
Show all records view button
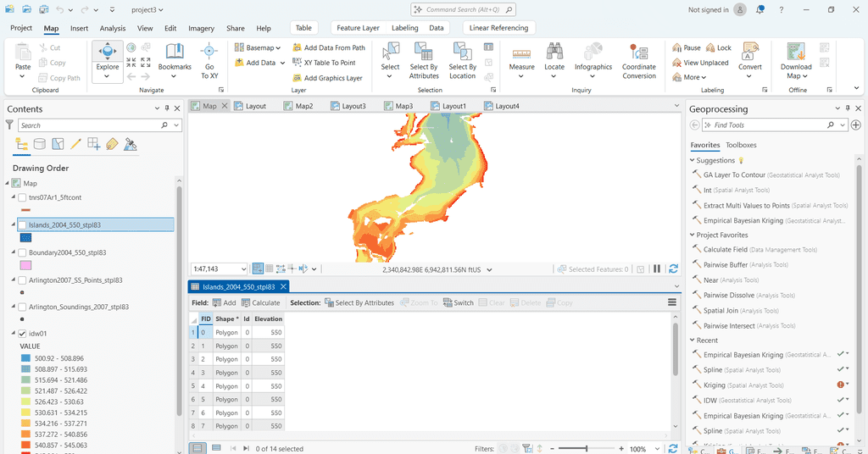pyautogui.click(x=197, y=448)
